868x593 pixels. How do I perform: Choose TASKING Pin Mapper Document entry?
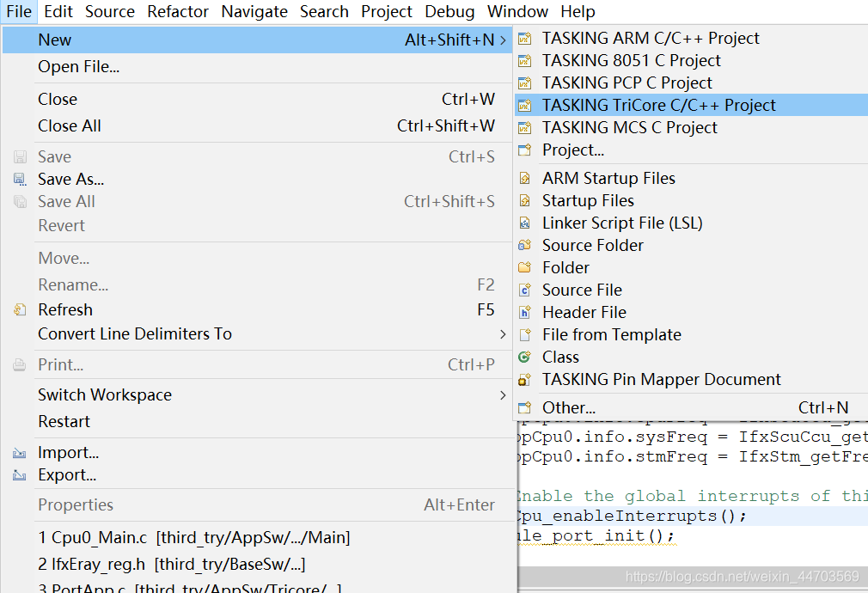(692, 380)
